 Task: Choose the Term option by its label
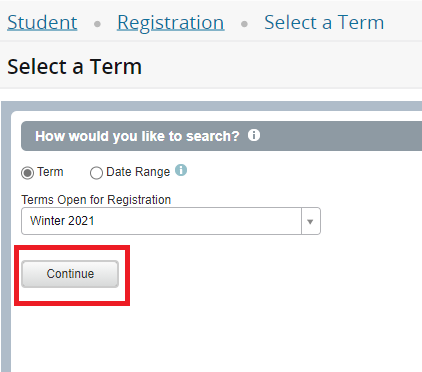50,172
